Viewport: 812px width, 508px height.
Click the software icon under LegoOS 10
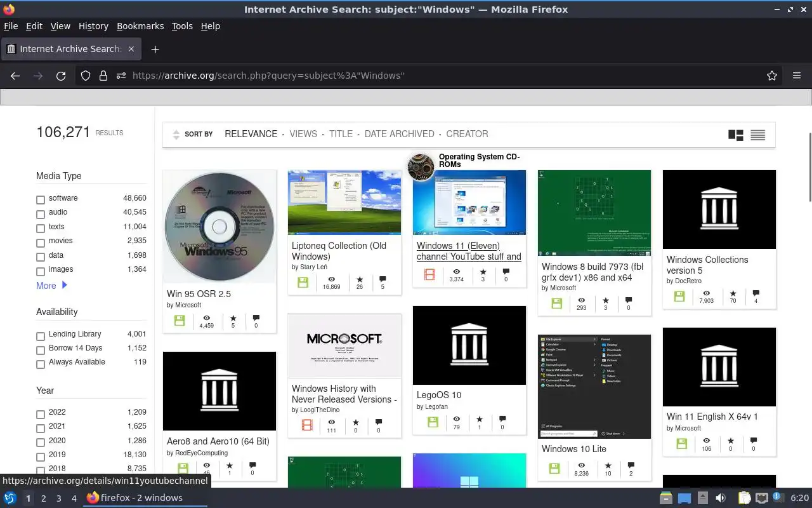[433, 422]
